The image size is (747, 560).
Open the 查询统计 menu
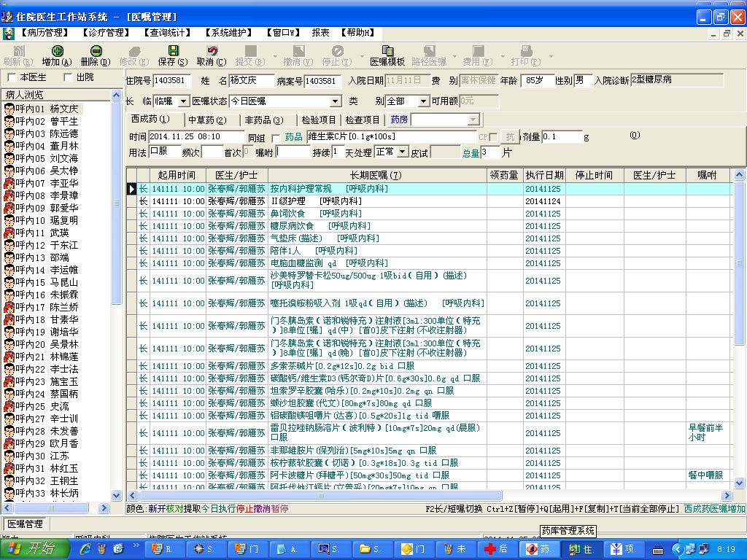coord(167,33)
